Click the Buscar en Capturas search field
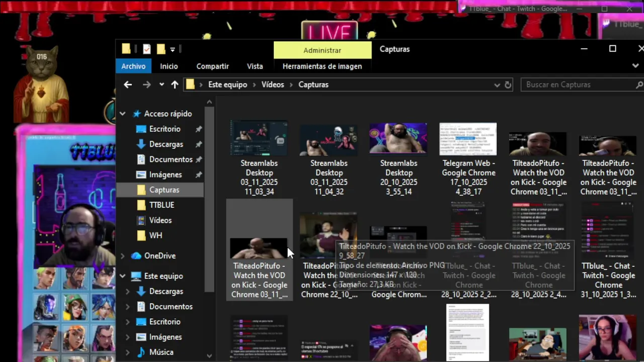Image resolution: width=644 pixels, height=362 pixels. click(x=582, y=84)
